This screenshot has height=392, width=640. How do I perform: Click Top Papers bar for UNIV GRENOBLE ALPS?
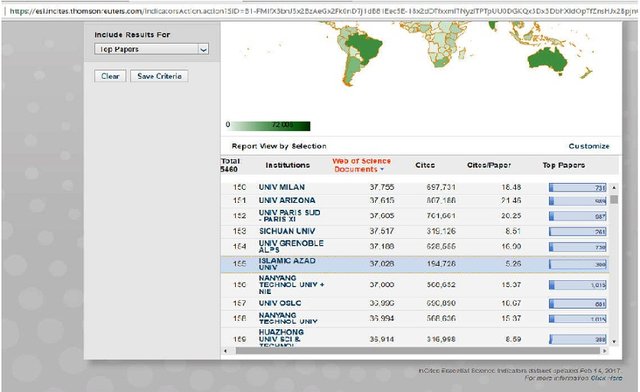(x=578, y=247)
